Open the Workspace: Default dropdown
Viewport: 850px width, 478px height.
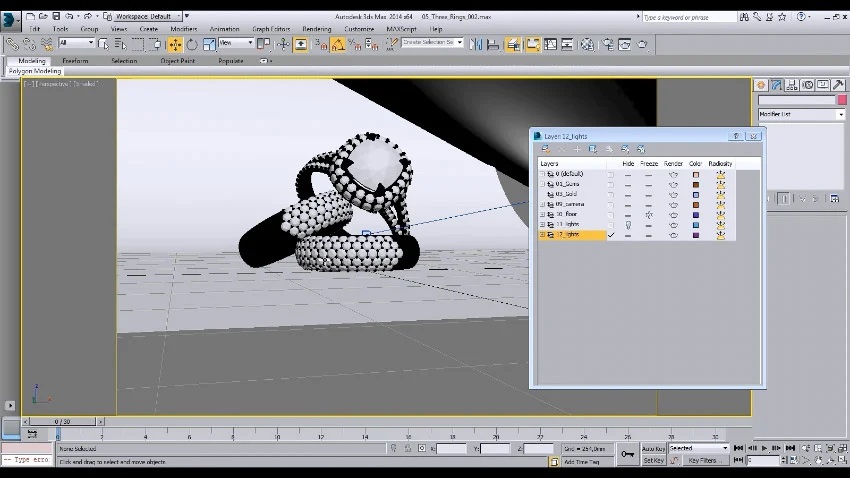click(148, 17)
